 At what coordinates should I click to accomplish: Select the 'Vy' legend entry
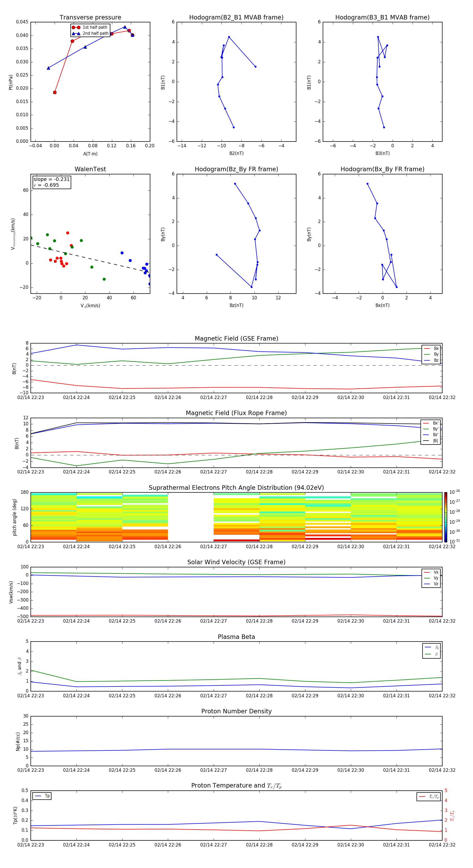(431, 578)
